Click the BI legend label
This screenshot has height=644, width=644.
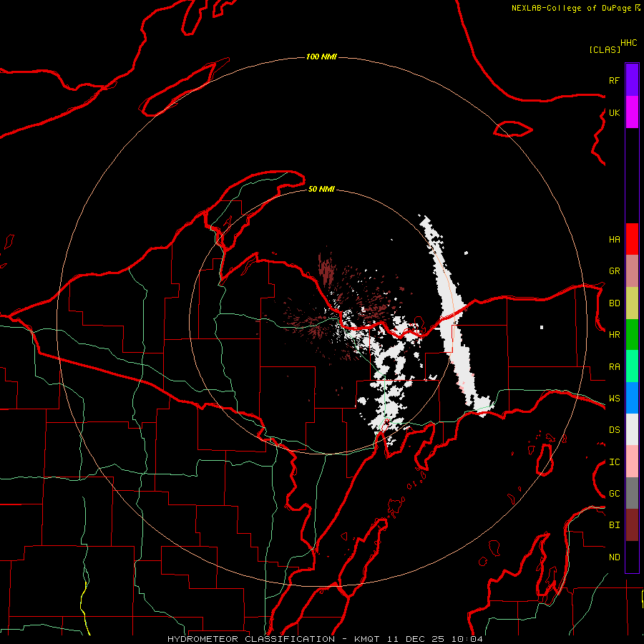[x=614, y=525]
